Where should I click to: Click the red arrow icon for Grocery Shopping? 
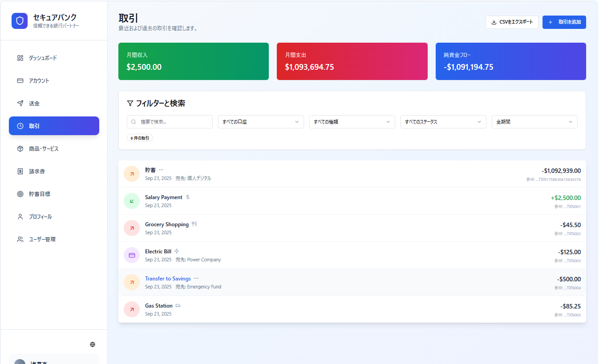(x=132, y=228)
